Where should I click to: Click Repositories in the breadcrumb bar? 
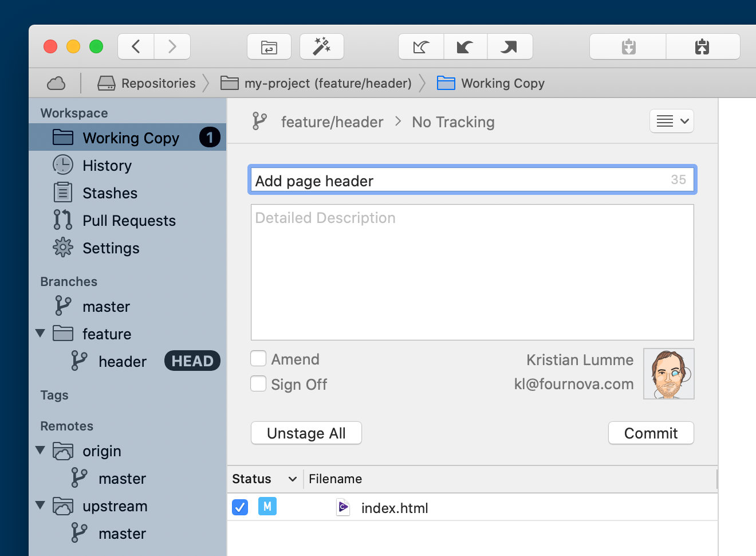tap(157, 83)
